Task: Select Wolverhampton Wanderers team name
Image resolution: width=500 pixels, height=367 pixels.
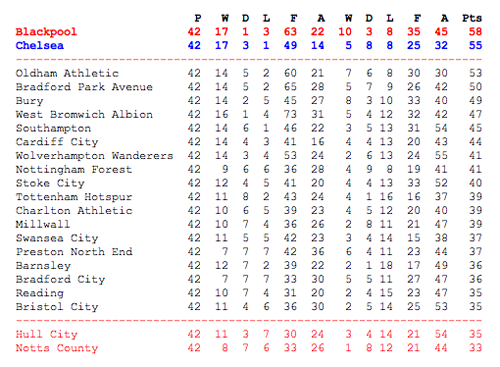Action: tap(95, 156)
